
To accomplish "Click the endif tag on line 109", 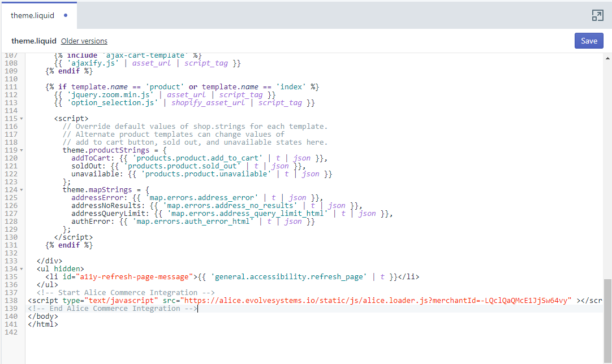I will coord(69,71).
